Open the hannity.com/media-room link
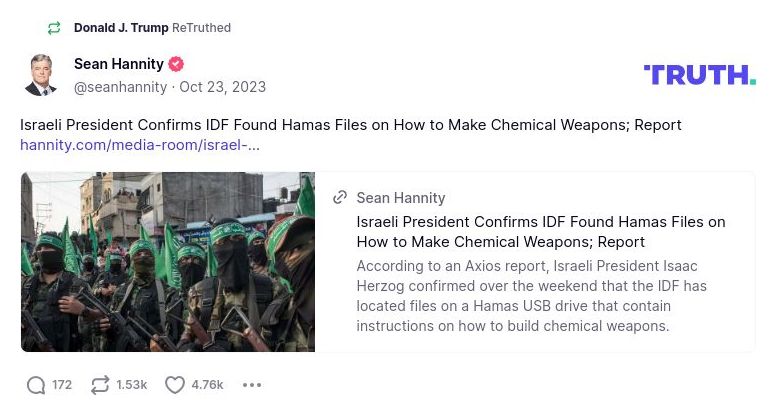Screen dimensions: 777x415 (140, 145)
